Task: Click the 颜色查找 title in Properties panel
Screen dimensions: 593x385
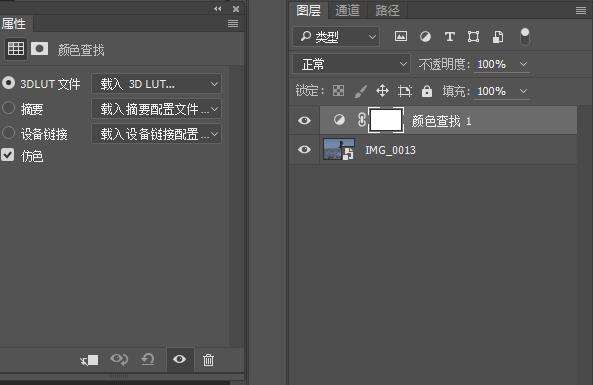Action: (81, 50)
